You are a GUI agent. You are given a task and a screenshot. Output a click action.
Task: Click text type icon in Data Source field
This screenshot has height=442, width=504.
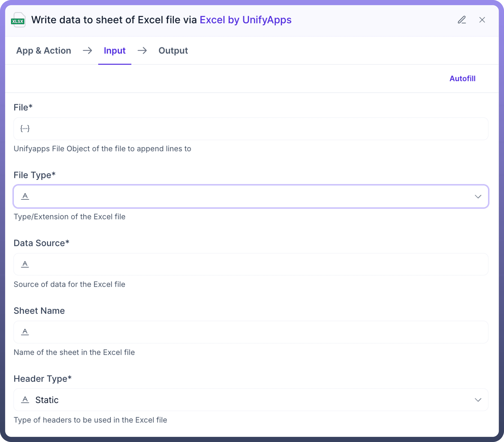pyautogui.click(x=25, y=264)
